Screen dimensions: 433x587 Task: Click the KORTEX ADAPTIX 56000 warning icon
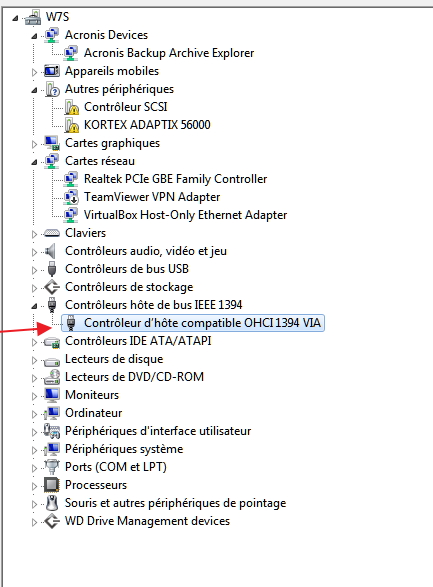click(x=71, y=125)
